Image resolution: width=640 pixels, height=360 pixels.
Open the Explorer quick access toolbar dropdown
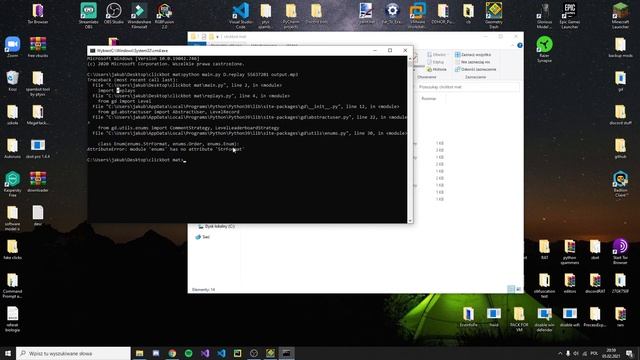click(x=218, y=37)
